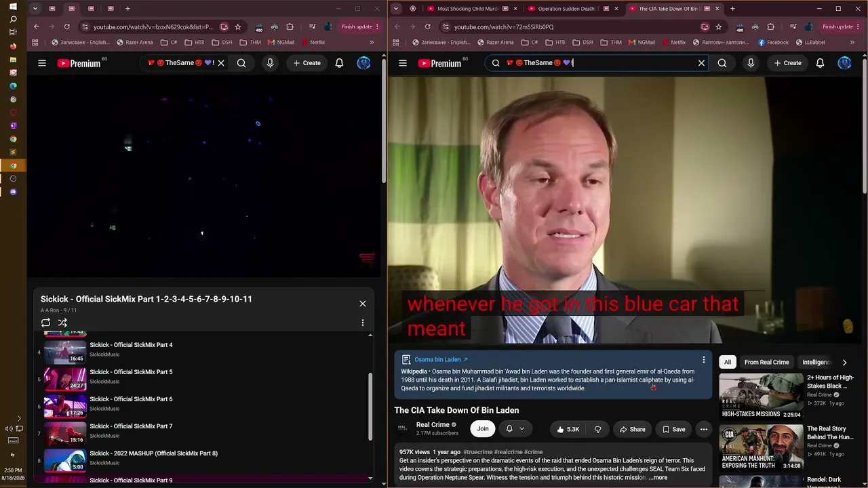Play Sickick - Official SickMix Part 5
The width and height of the screenshot is (868, 488).
point(202,379)
